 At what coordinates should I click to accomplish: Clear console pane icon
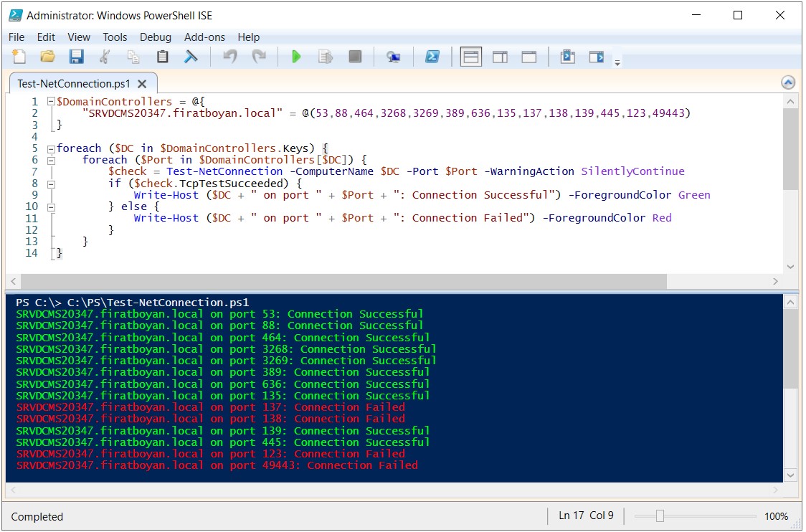[x=191, y=57]
